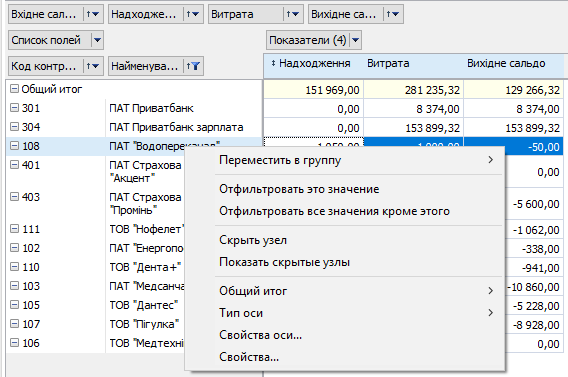568x377 pixels.
Task: Click Вихідне сальдо column header
Action: 506,63
